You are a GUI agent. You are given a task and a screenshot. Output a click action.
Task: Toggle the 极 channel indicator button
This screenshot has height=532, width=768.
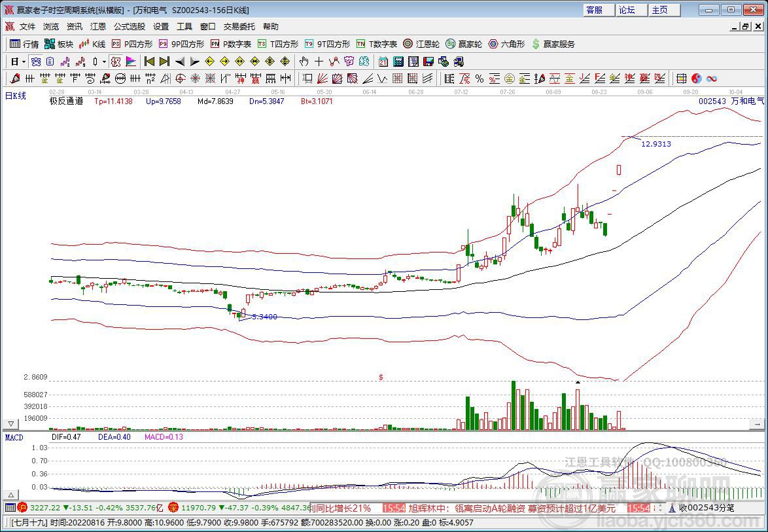[116, 62]
